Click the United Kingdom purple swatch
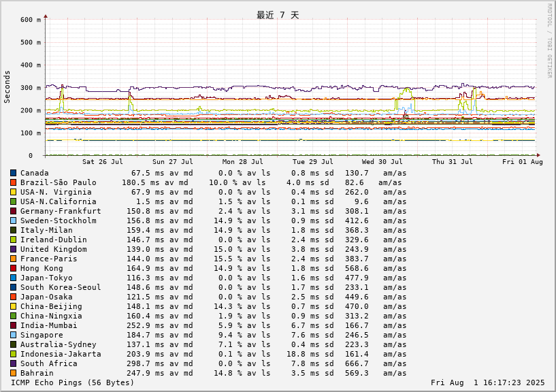Screen dimensions: 556x392 point(14,249)
